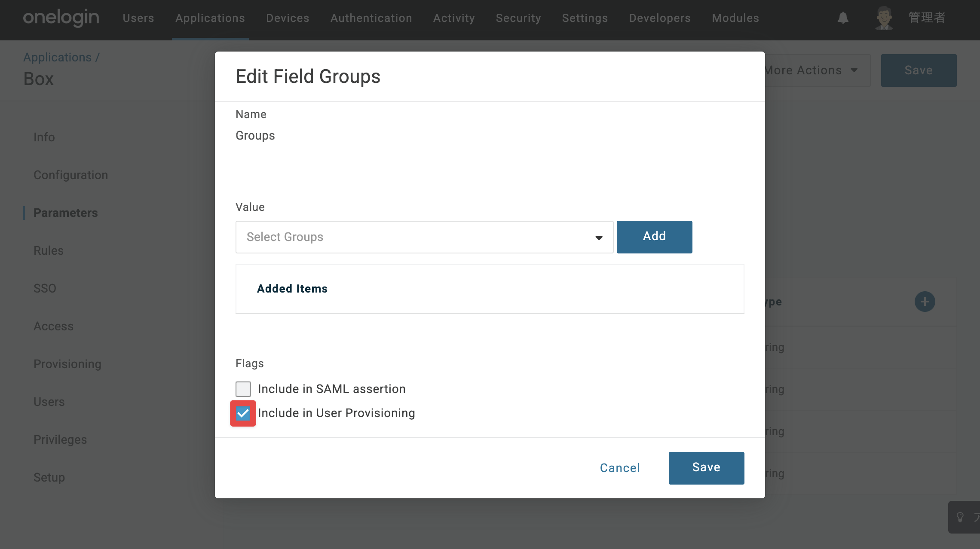
Task: Open the Select Groups dropdown
Action: click(424, 237)
